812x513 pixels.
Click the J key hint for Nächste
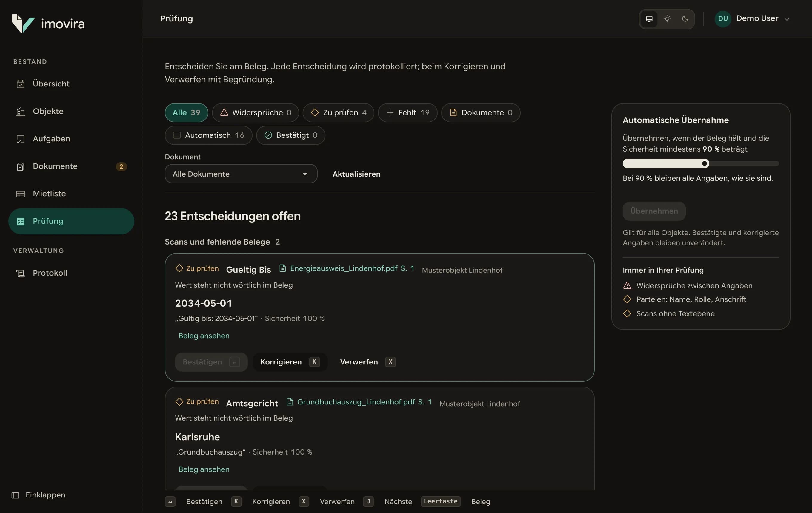click(368, 502)
